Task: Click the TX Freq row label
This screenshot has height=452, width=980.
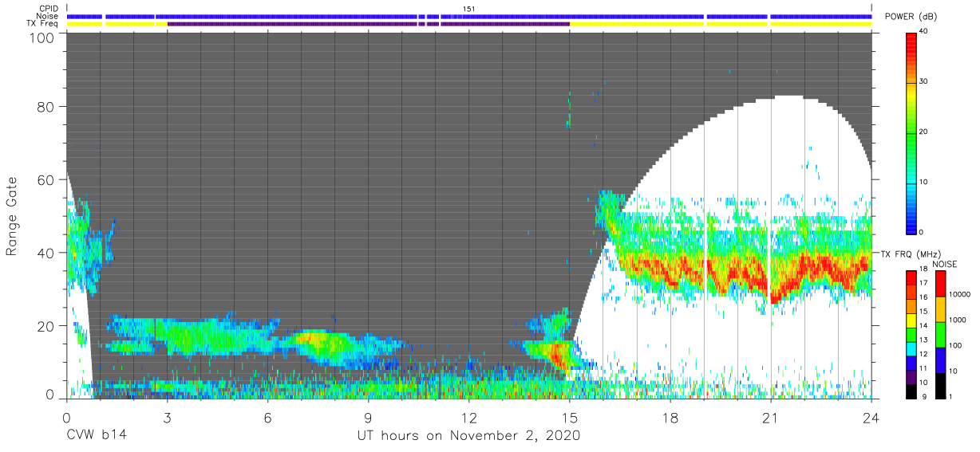Action: click(43, 23)
